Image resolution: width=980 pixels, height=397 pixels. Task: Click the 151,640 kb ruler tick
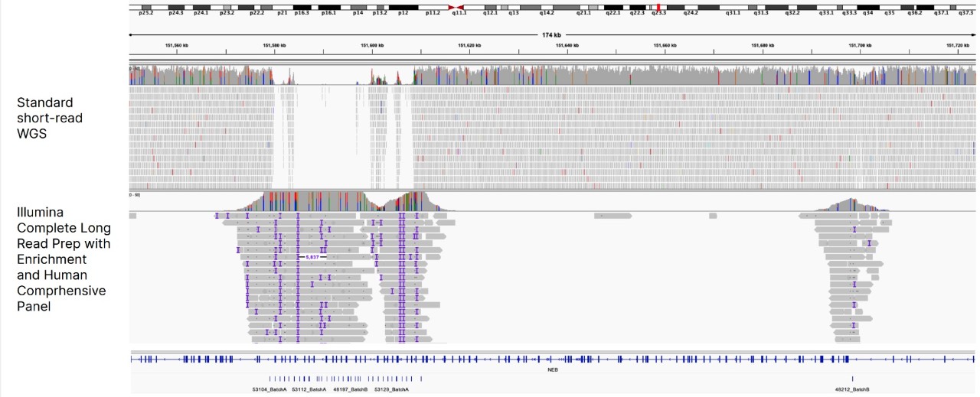(567, 46)
